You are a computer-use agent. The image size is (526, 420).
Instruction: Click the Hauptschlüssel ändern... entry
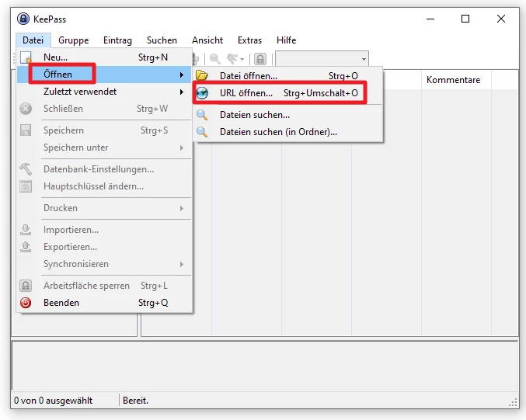[104, 186]
